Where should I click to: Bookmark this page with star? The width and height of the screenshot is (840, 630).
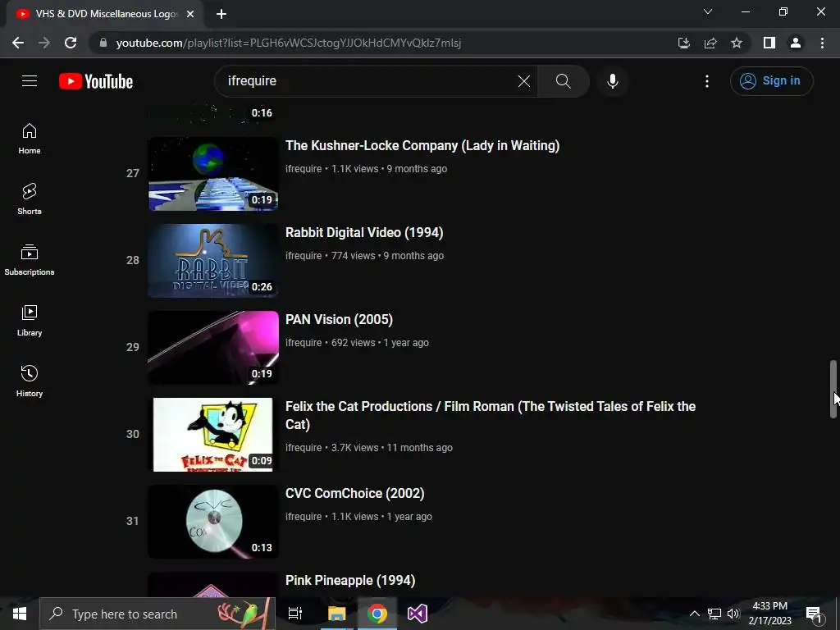pos(737,43)
